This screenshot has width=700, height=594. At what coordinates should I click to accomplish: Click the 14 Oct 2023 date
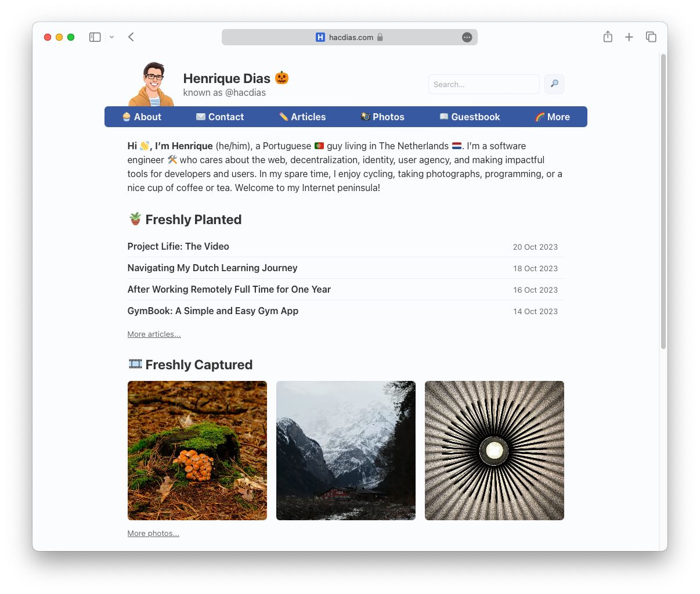tap(535, 311)
